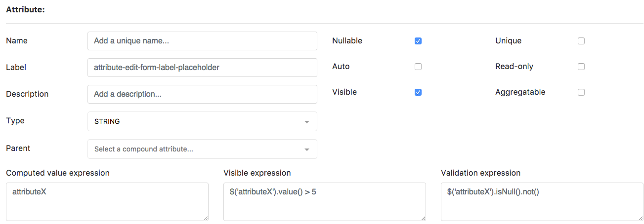Viewport: 644px width, 224px height.
Task: Click the Nullable label text
Action: click(347, 41)
